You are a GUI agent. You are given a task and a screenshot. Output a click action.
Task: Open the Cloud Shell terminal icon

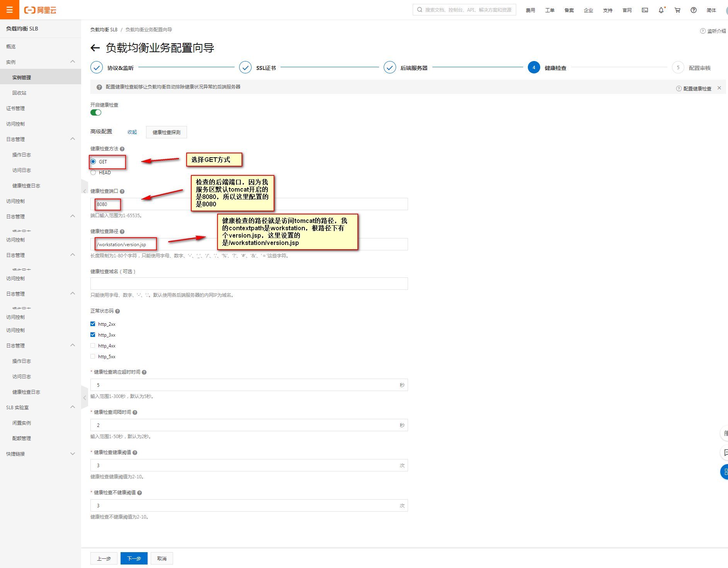point(645,10)
